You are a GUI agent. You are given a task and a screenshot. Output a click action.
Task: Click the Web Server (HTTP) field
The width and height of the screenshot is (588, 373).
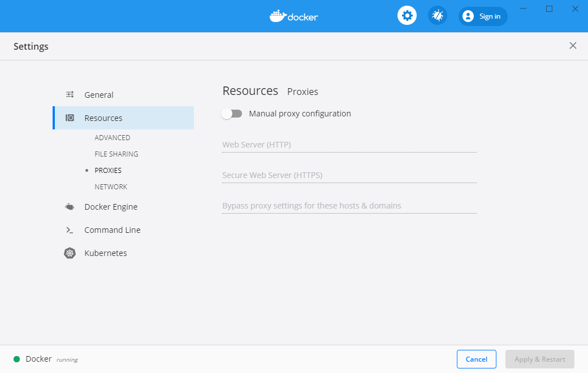(x=349, y=145)
